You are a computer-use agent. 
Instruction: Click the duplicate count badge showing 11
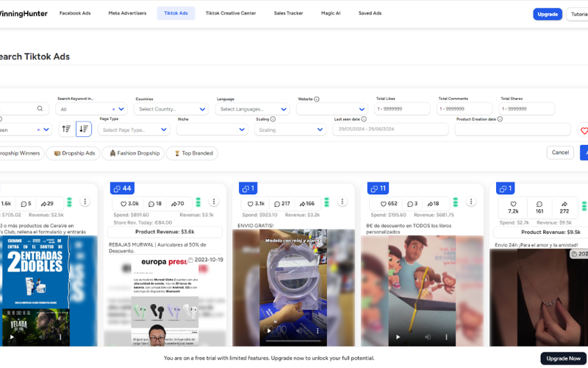coord(378,188)
